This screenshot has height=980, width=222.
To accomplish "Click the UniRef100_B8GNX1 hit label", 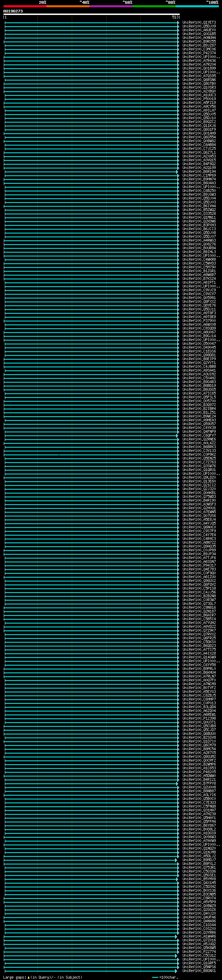I will 199,971.
